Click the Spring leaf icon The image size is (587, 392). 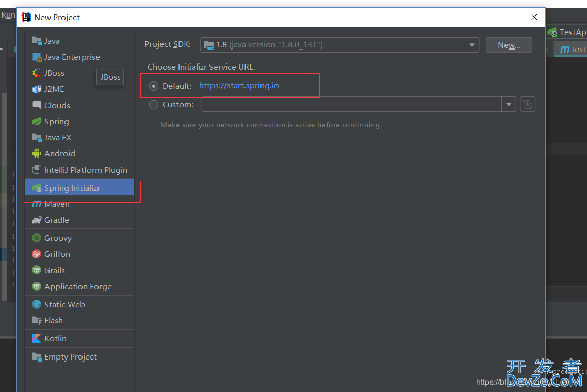coord(37,121)
